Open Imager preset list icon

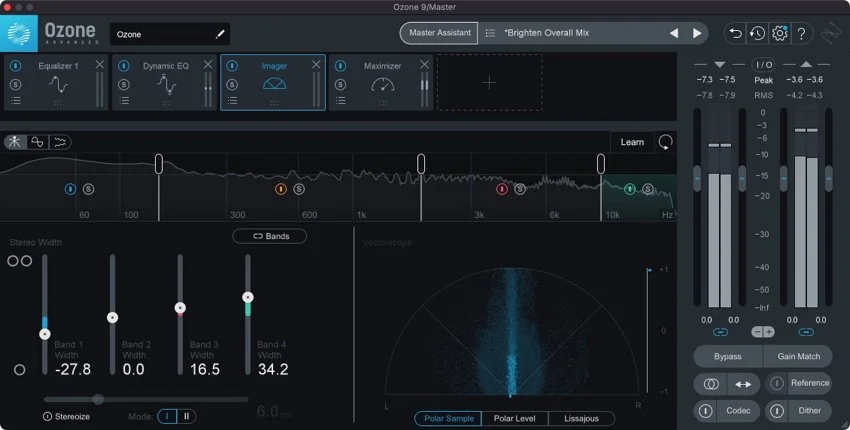coord(232,100)
